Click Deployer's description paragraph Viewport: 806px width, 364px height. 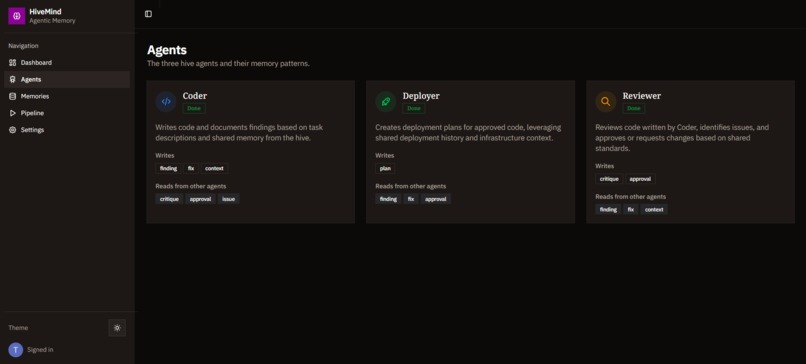468,133
